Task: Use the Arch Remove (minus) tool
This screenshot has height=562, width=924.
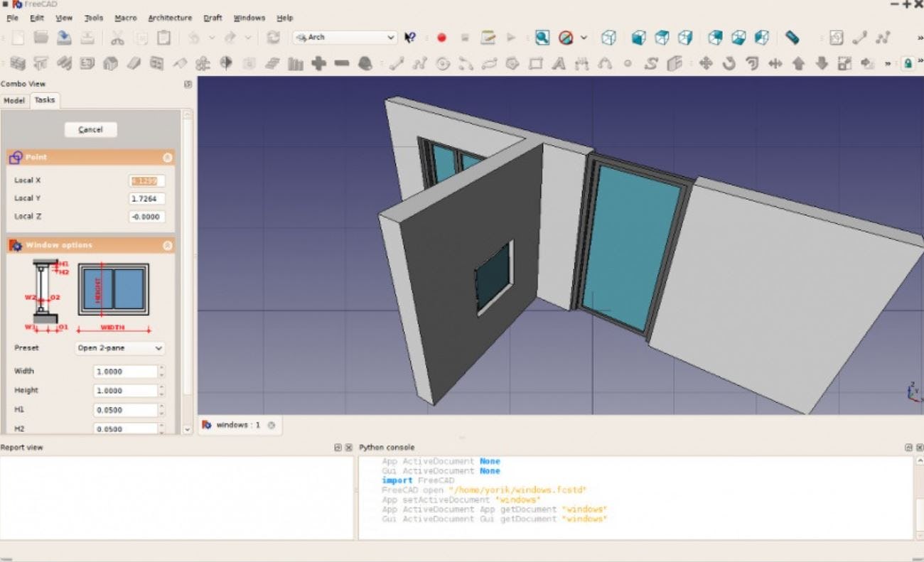Action: tap(342, 63)
